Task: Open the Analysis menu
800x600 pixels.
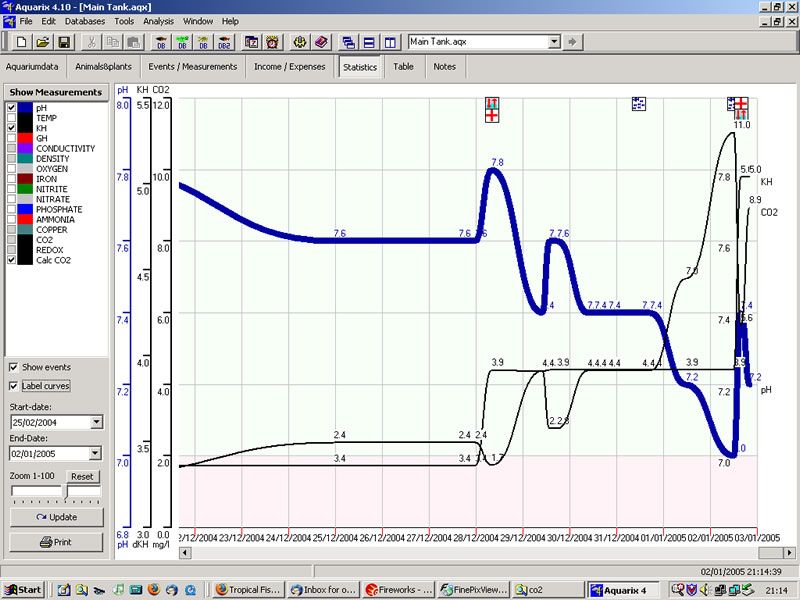Action: [158, 21]
